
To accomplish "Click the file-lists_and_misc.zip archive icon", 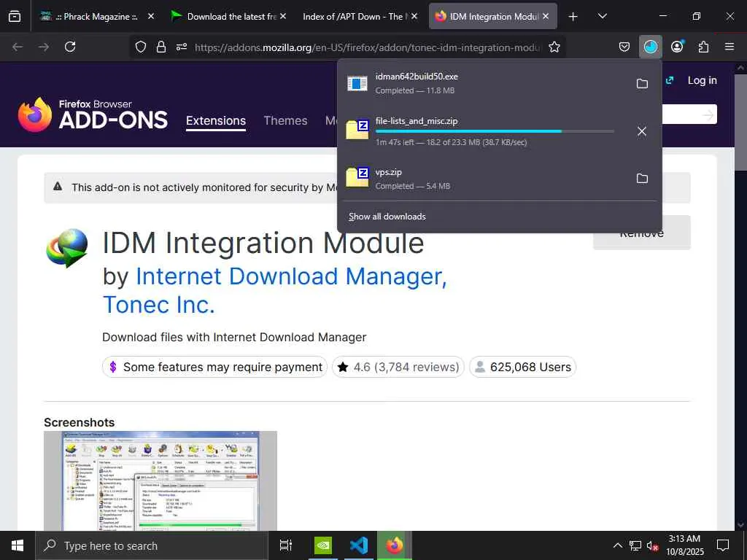I will [x=357, y=129].
